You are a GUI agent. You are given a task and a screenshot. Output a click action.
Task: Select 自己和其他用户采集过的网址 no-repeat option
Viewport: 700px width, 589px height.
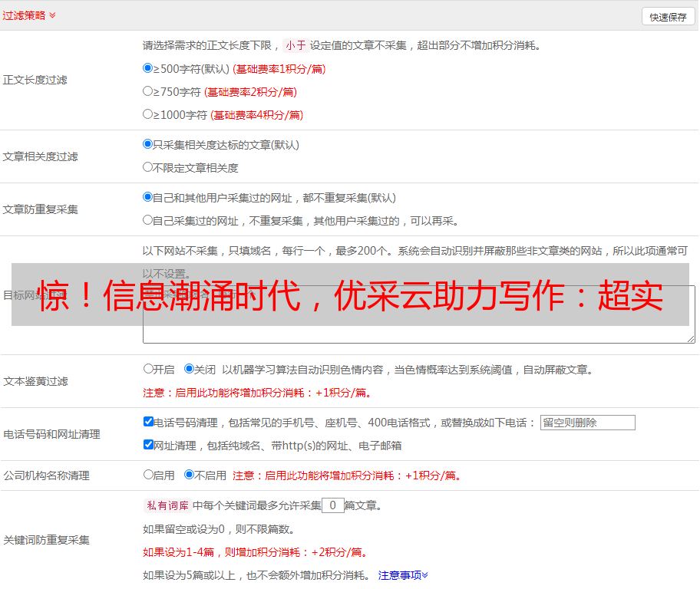pos(148,197)
